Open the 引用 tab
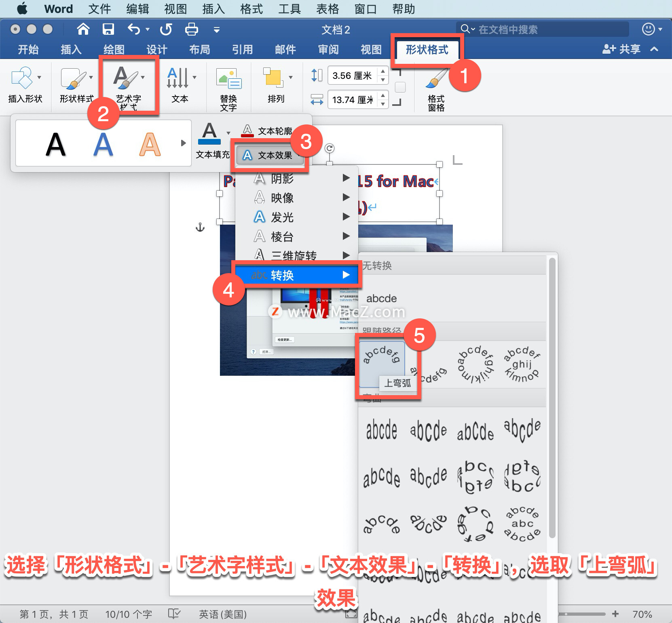The width and height of the screenshot is (672, 623). click(243, 49)
